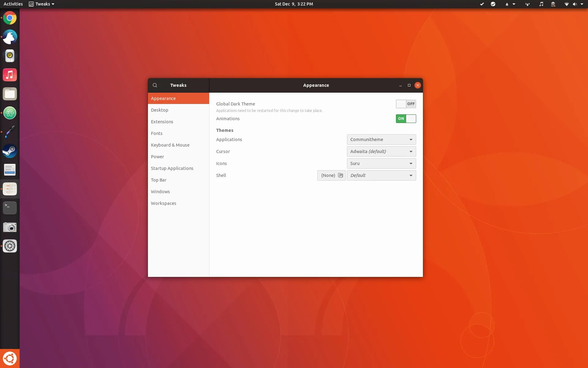
Task: Open the Atom editor dock icon
Action: point(10,113)
